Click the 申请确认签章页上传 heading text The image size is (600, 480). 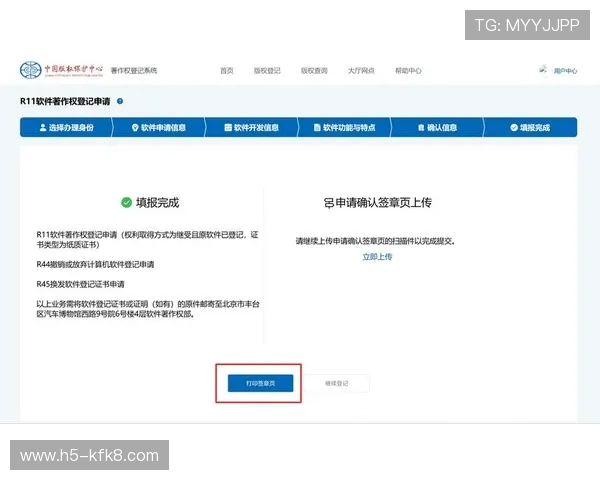click(384, 203)
